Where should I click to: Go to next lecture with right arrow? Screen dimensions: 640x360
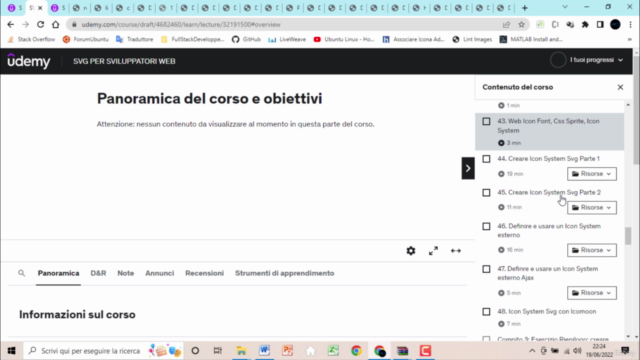click(468, 168)
